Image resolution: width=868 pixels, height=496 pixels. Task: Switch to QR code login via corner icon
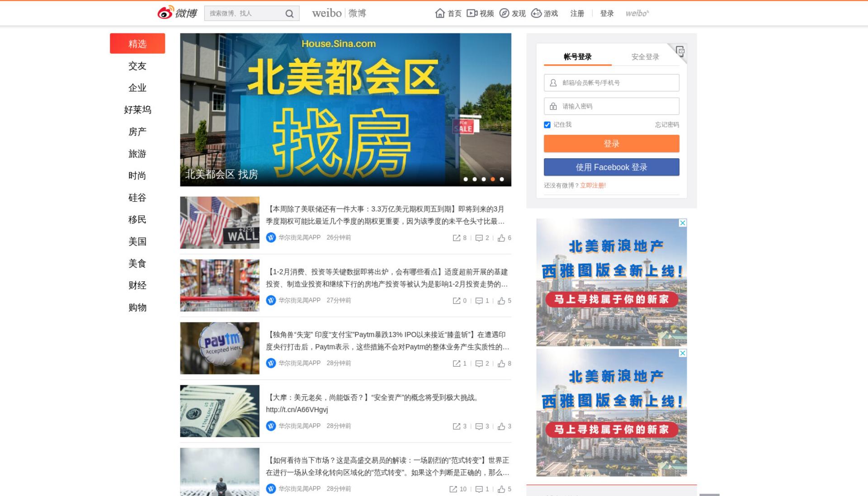[x=680, y=51]
